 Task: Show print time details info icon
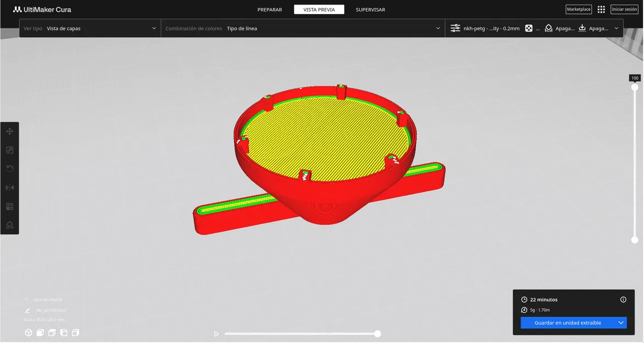[x=623, y=300]
